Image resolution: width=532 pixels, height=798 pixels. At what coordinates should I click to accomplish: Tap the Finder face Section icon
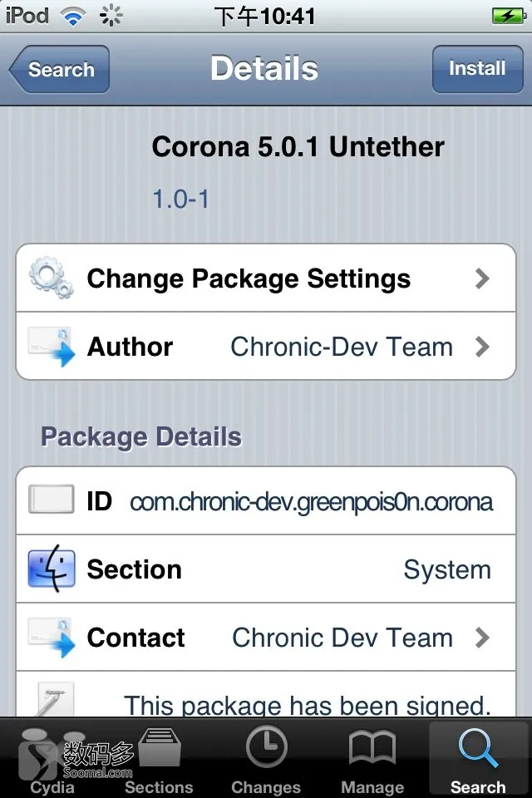tap(52, 569)
